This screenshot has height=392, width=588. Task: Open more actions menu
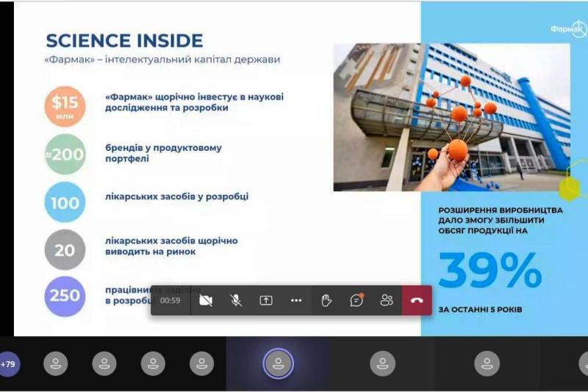(x=296, y=301)
